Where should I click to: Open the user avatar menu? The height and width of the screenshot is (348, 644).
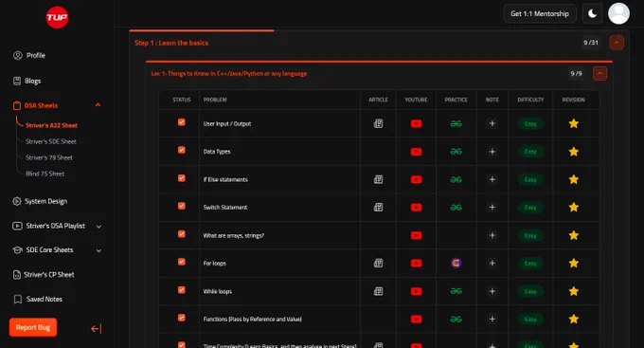click(x=618, y=13)
